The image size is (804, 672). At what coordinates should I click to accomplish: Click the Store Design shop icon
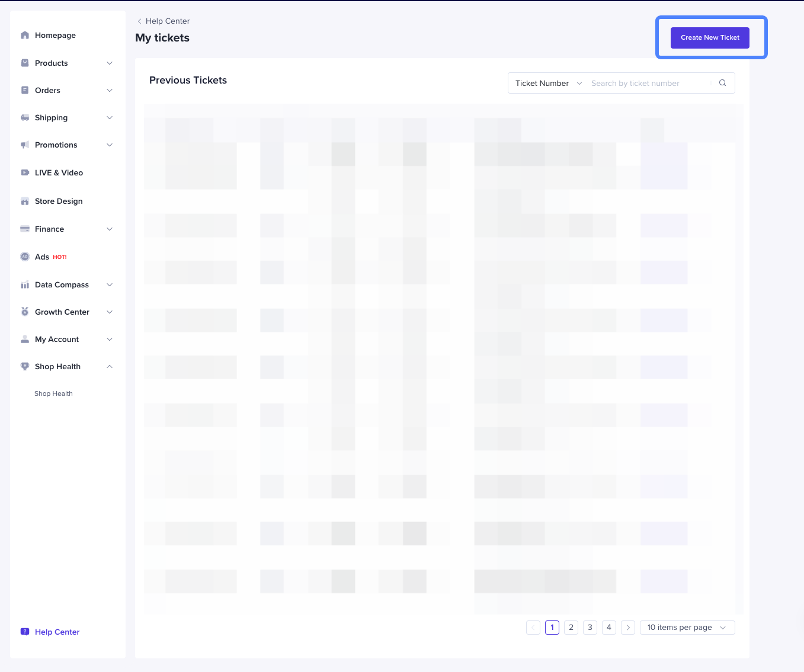point(25,201)
